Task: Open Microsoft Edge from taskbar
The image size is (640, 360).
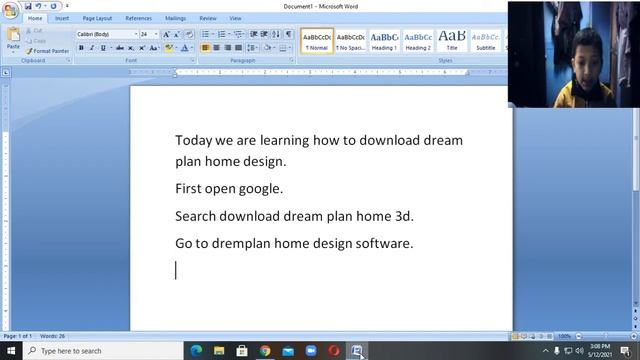Action: click(x=196, y=351)
